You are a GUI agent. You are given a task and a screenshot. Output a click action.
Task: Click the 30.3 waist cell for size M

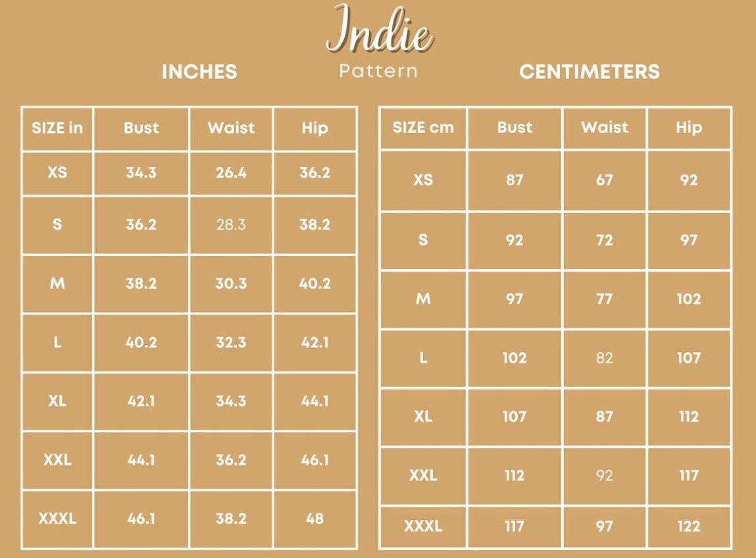pos(231,284)
